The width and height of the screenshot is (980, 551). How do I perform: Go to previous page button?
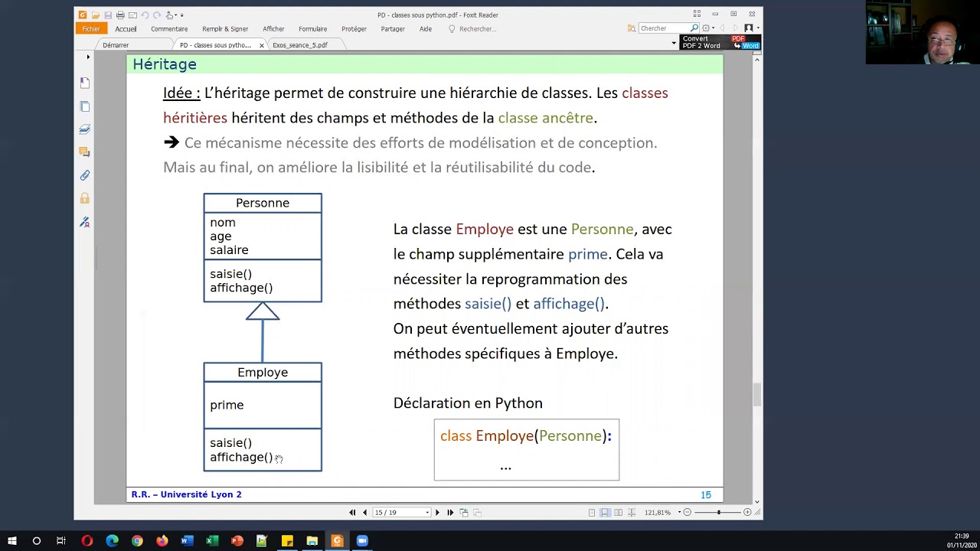(x=364, y=513)
